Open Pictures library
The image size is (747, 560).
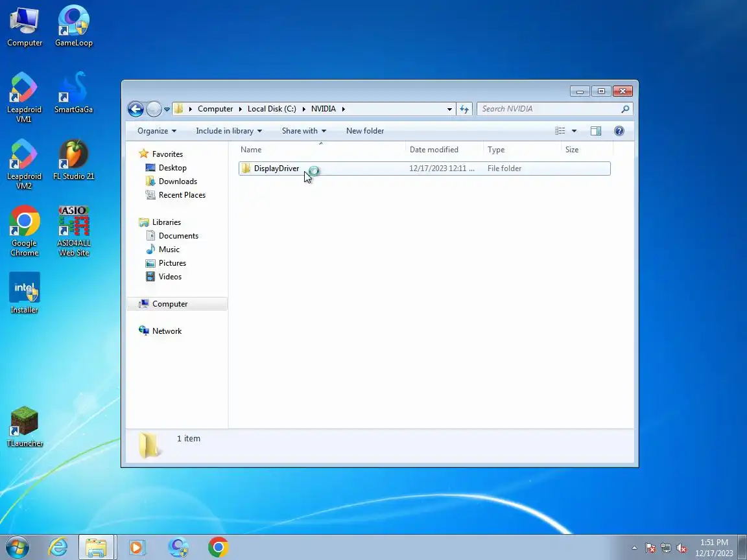point(171,263)
